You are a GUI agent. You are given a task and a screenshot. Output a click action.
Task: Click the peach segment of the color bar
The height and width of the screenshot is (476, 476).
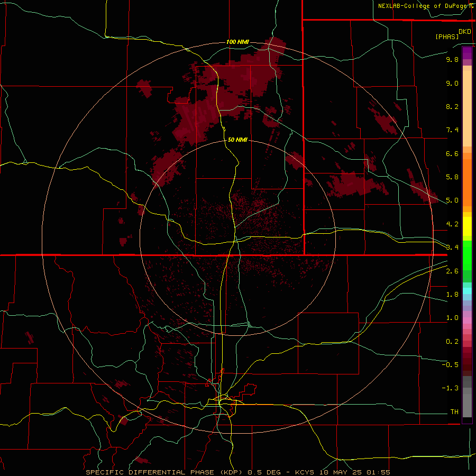point(467,106)
